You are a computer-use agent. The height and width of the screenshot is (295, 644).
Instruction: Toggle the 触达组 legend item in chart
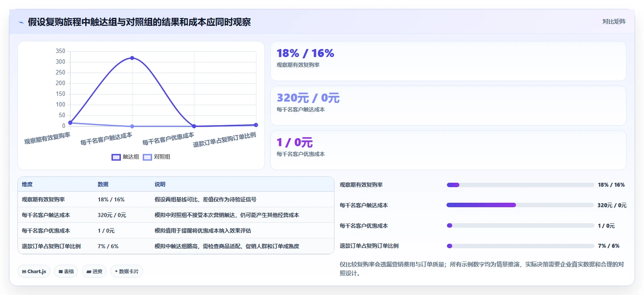click(125, 157)
